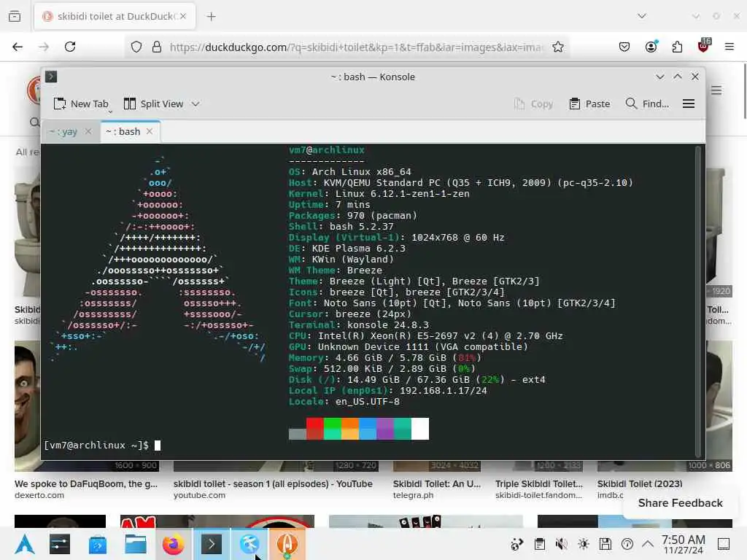Click the DuckDuckGo URL address field
The width and height of the screenshot is (747, 560).
pos(356,47)
